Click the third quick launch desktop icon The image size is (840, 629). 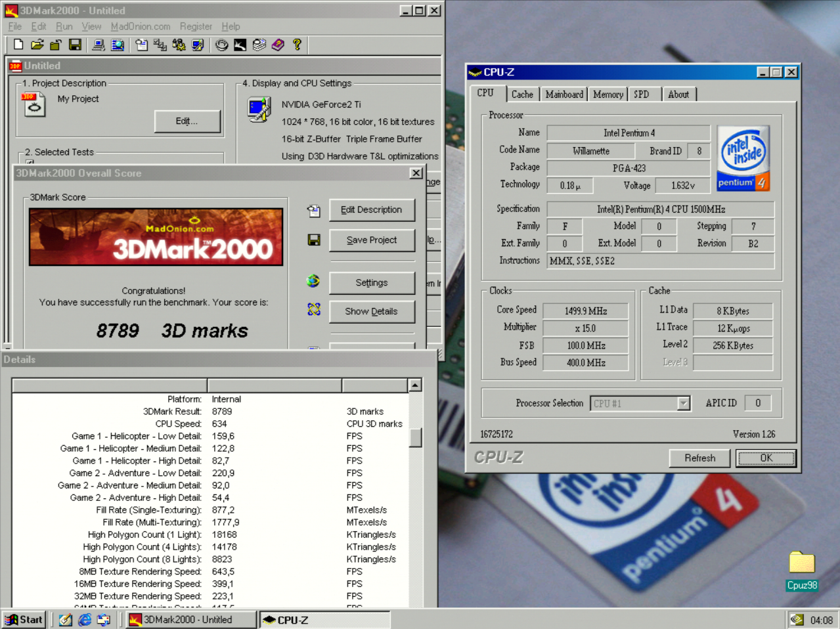pos(104,620)
